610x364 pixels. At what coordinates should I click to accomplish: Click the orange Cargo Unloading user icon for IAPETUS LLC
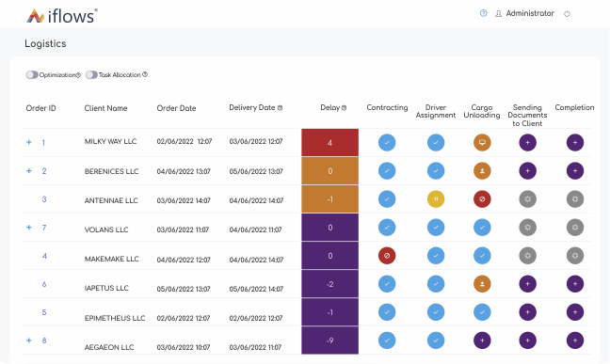click(482, 284)
